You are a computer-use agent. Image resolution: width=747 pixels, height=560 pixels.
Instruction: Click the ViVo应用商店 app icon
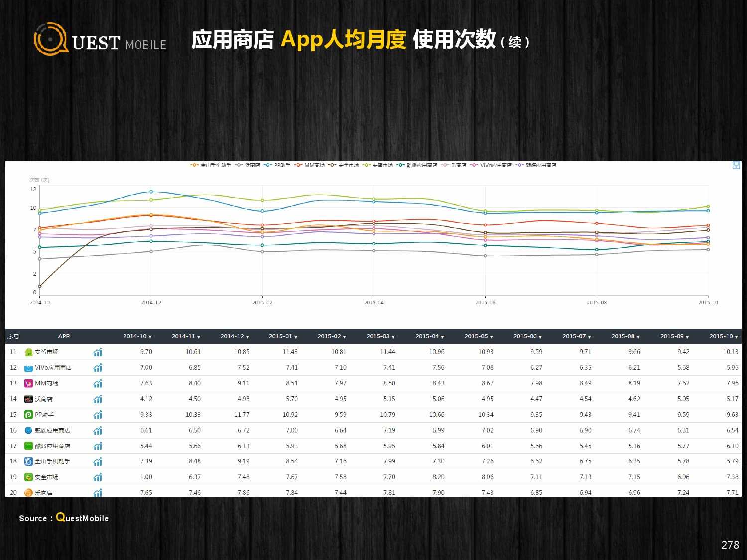tap(28, 368)
